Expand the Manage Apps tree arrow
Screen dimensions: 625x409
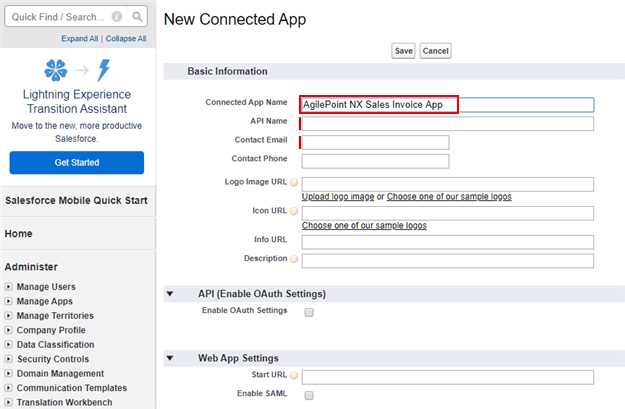click(8, 301)
